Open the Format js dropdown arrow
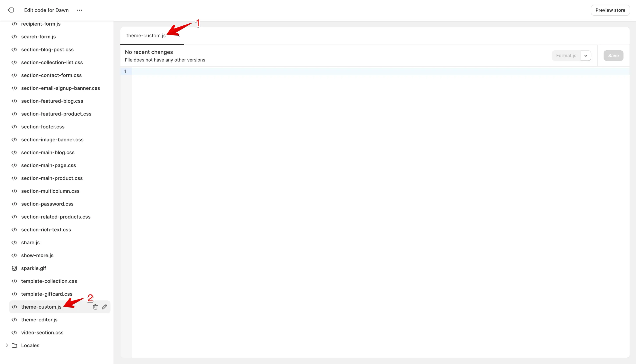Viewport: 636px width, 364px height. point(586,55)
